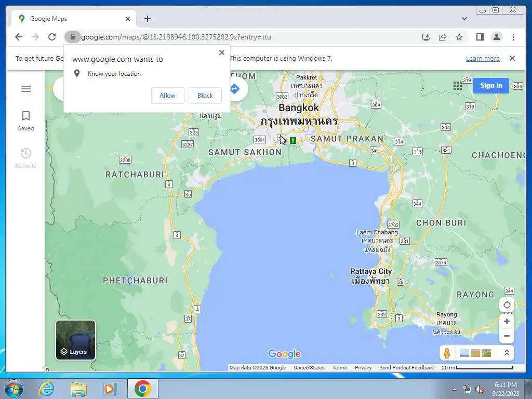This screenshot has height=399, width=532.
Task: Zoom out of the map
Action: [507, 336]
